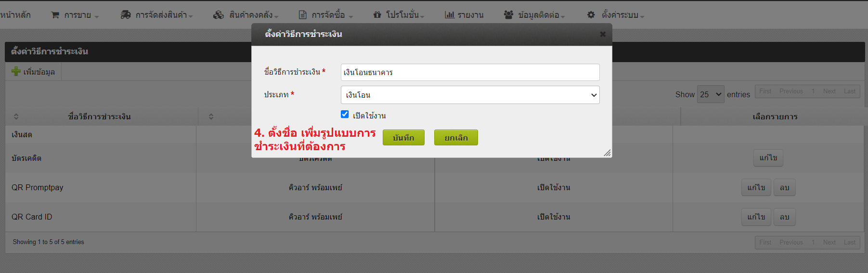
Task: Delete the QR Promptpay row with ลบ
Action: point(784,188)
